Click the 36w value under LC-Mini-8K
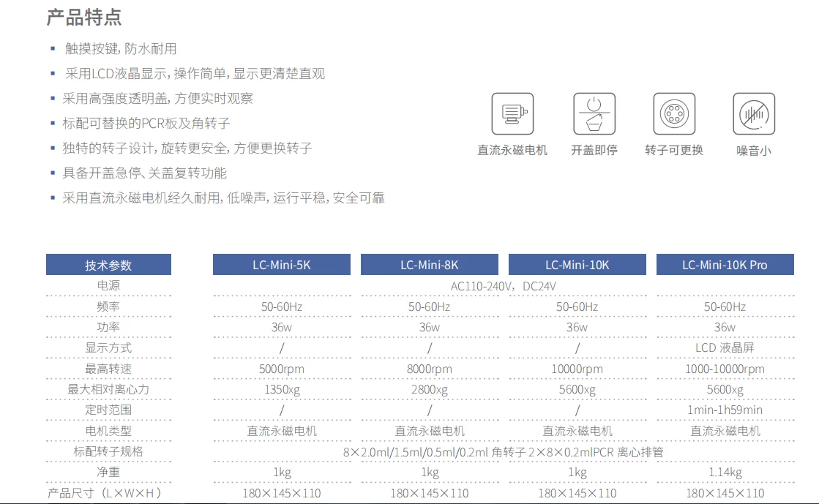This screenshot has height=504, width=819. (430, 328)
